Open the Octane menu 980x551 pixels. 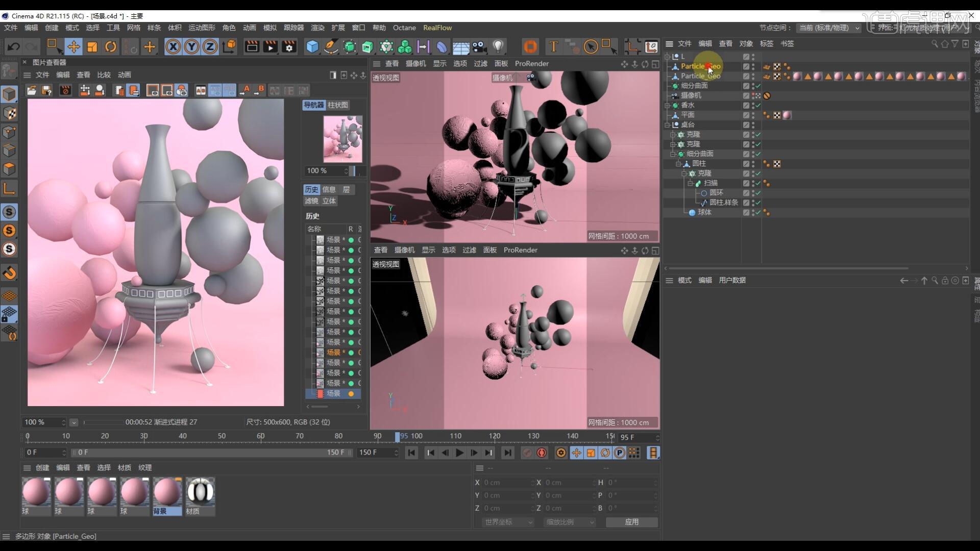pos(405,28)
